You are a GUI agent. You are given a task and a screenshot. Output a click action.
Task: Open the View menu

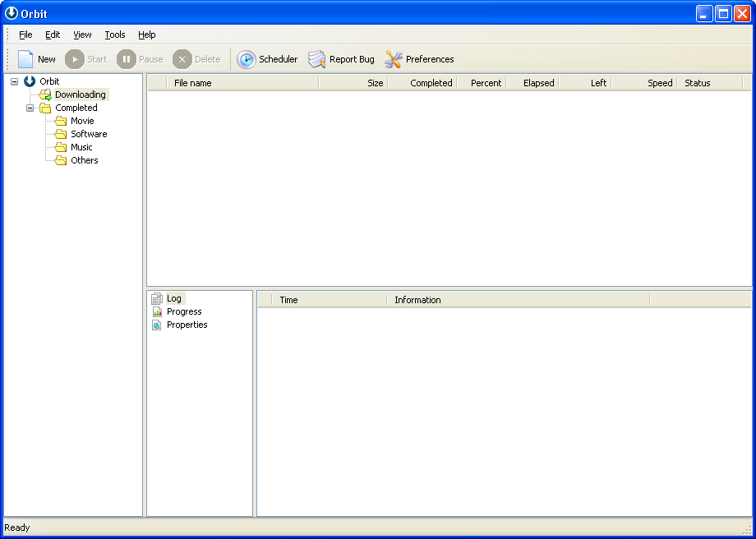click(82, 35)
